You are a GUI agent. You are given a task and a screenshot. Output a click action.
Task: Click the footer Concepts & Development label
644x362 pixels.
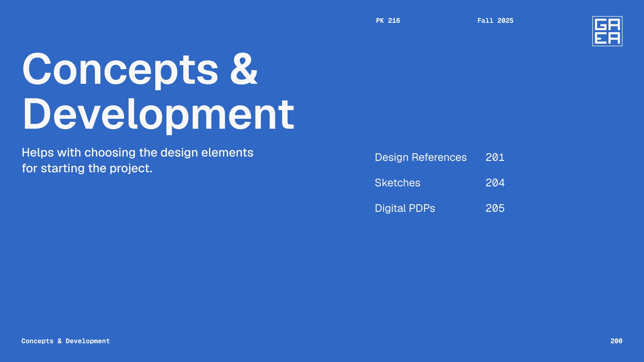click(65, 341)
